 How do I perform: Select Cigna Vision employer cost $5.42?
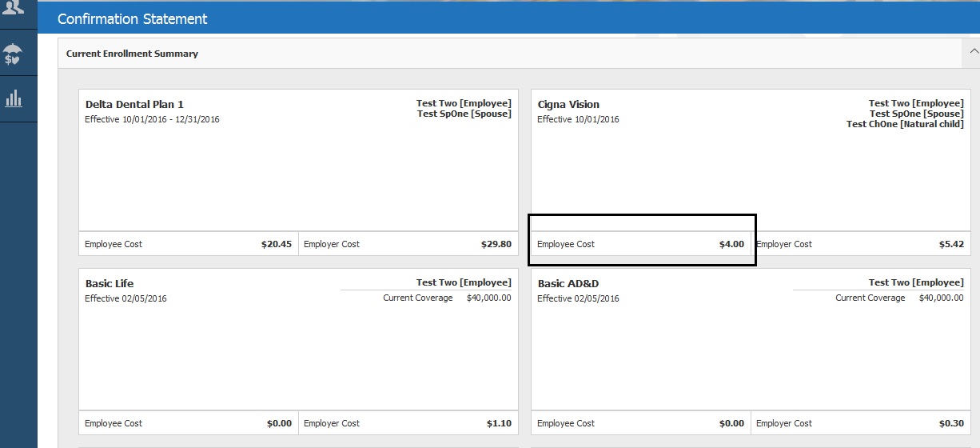pyautogui.click(x=950, y=244)
